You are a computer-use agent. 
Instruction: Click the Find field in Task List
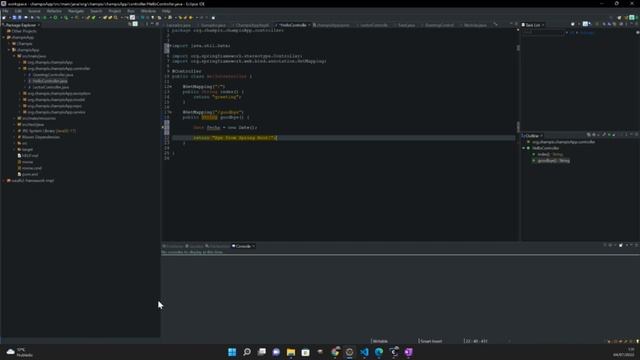point(543,33)
